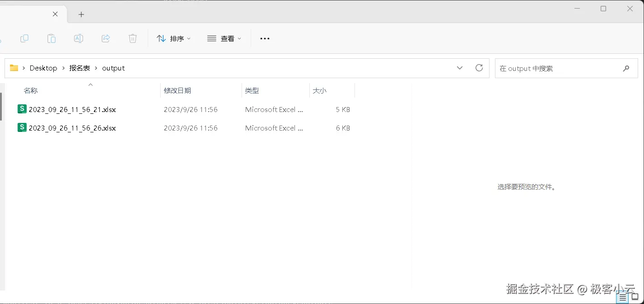The height and width of the screenshot is (304, 644).
Task: Click the Delete trash can icon
Action: [x=133, y=38]
